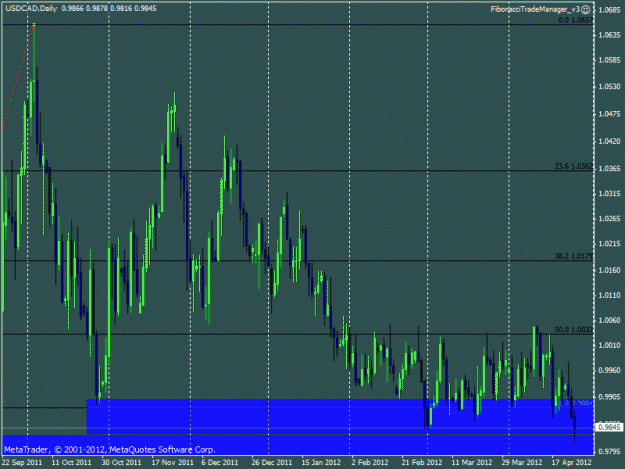
Task: Select the 61.8 0.9884 Fibonacci level label
Action: [x=575, y=403]
